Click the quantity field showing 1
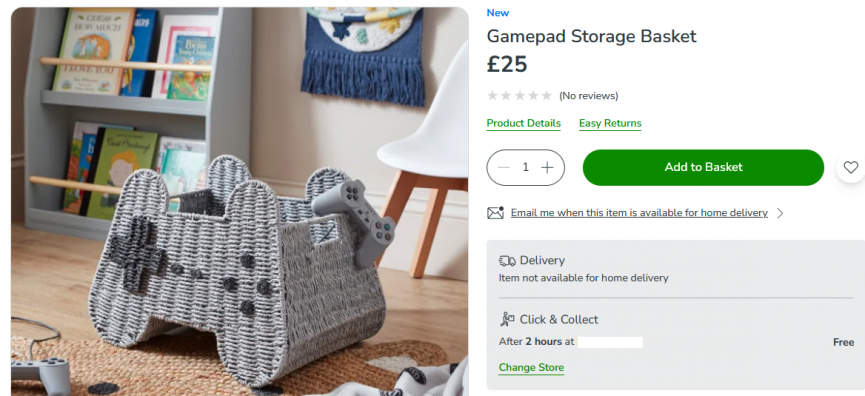The image size is (865, 396). pyautogui.click(x=526, y=167)
